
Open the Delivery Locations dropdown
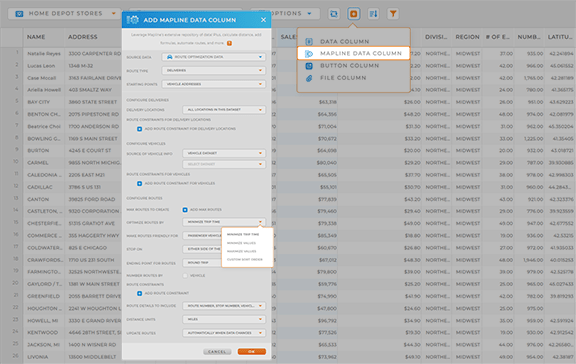point(224,110)
